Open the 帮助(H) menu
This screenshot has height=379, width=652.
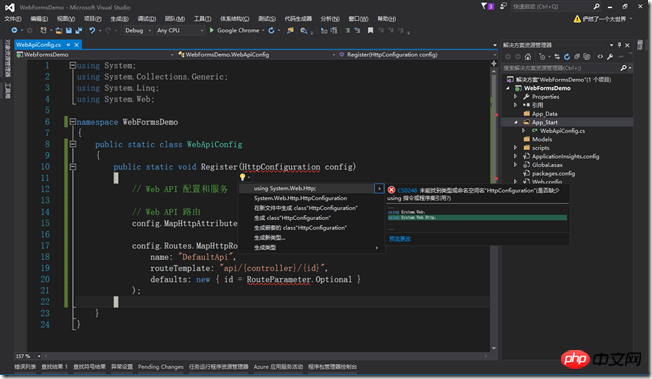pos(387,19)
